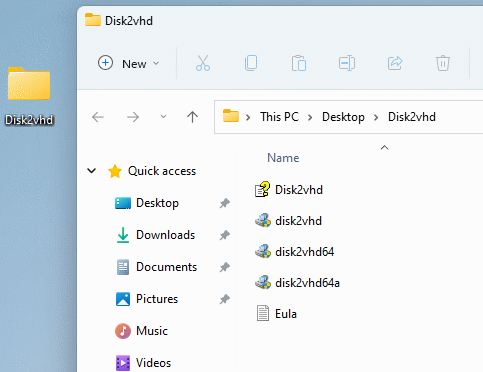Click the folder icon in the title bar

pyautogui.click(x=93, y=20)
